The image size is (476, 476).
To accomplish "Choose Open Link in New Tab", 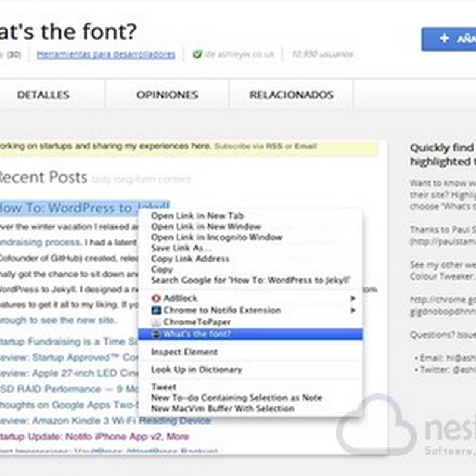I will [x=250, y=216].
